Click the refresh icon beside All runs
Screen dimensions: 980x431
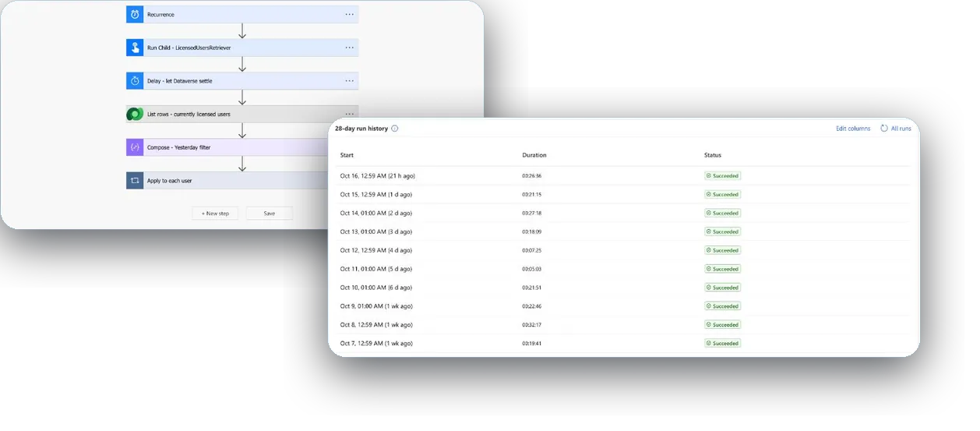(x=884, y=129)
